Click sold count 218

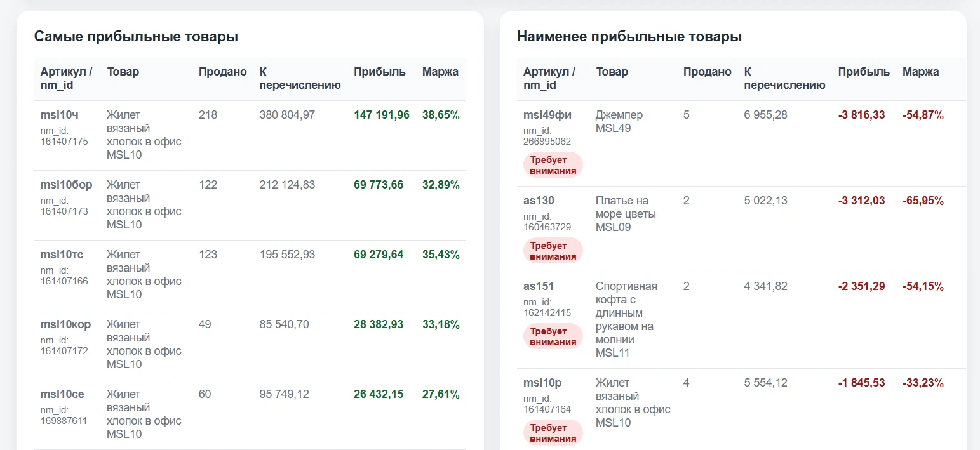coord(208,115)
